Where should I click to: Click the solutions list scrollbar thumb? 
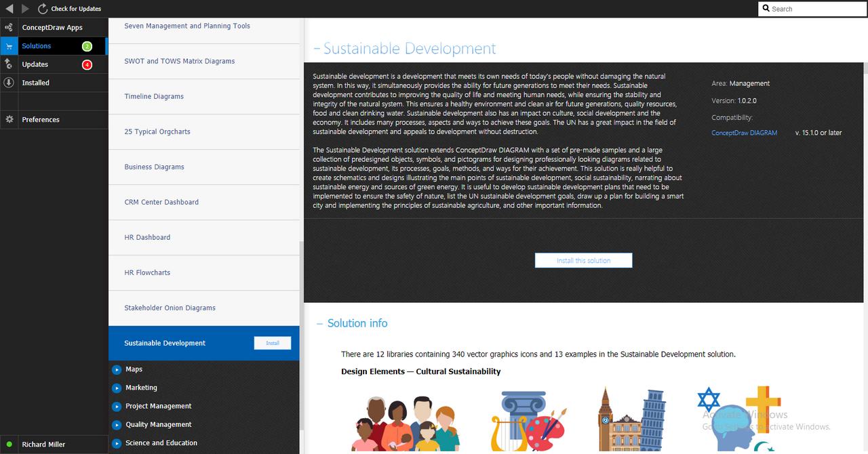302,335
